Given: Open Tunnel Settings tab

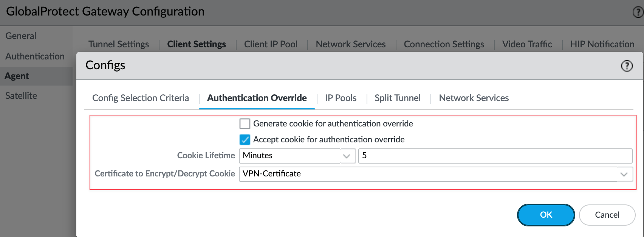Looking at the screenshot, I should click(119, 44).
